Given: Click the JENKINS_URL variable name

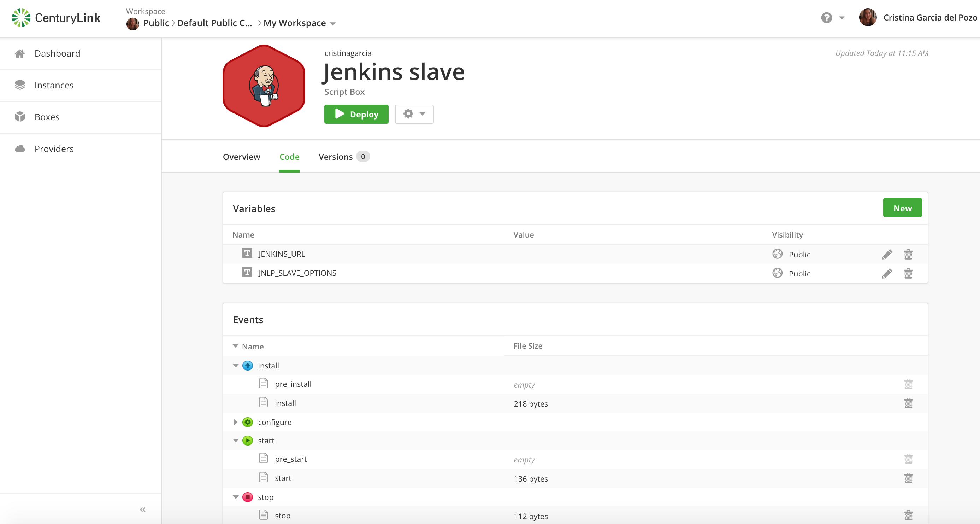Looking at the screenshot, I should 282,254.
